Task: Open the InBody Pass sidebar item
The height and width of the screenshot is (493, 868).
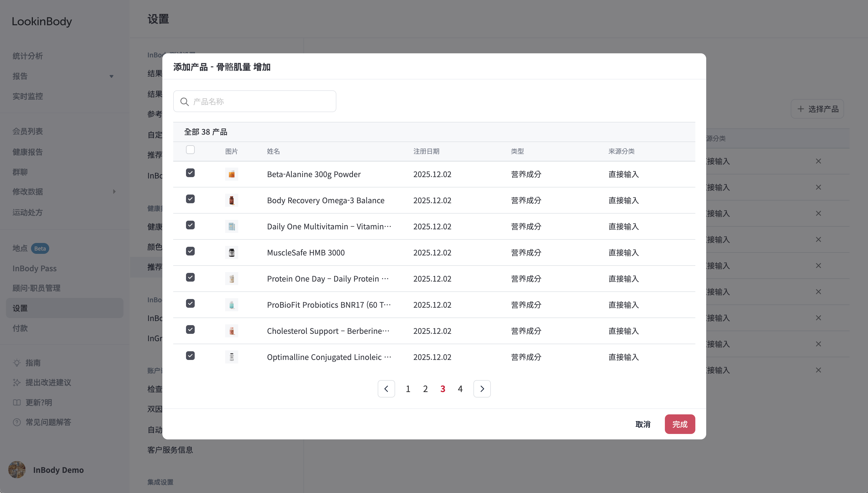Action: (35, 268)
